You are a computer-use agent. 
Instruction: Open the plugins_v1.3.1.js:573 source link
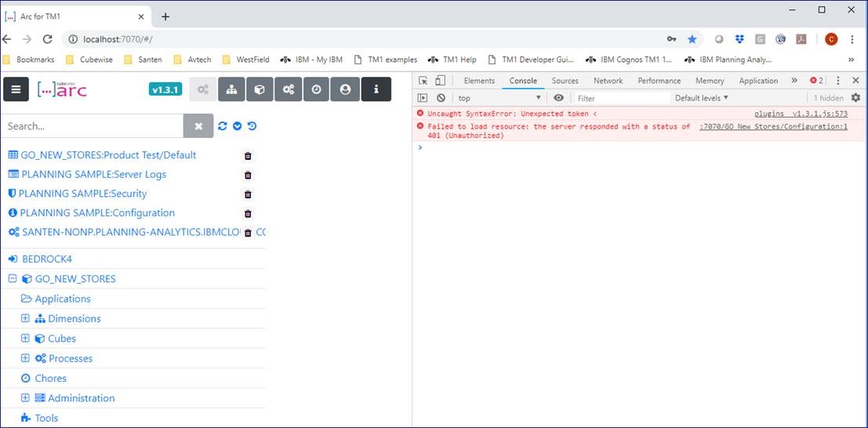pyautogui.click(x=801, y=114)
